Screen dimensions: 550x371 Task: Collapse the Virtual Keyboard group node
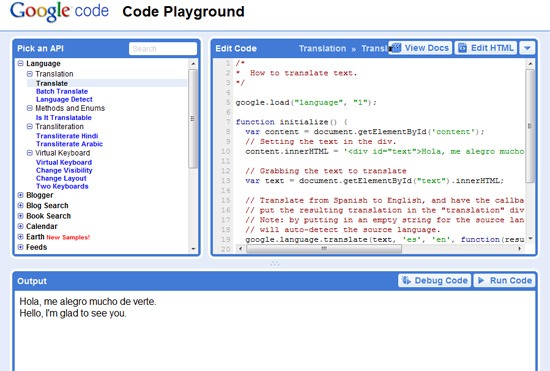pyautogui.click(x=30, y=153)
